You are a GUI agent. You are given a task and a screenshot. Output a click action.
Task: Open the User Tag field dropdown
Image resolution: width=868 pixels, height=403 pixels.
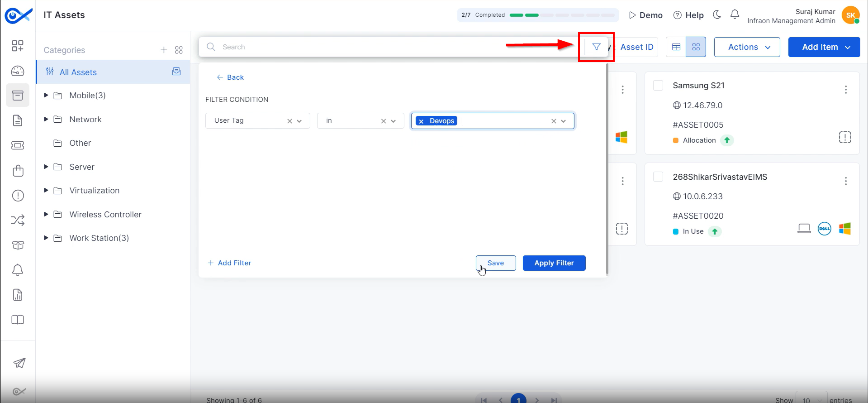coord(299,121)
